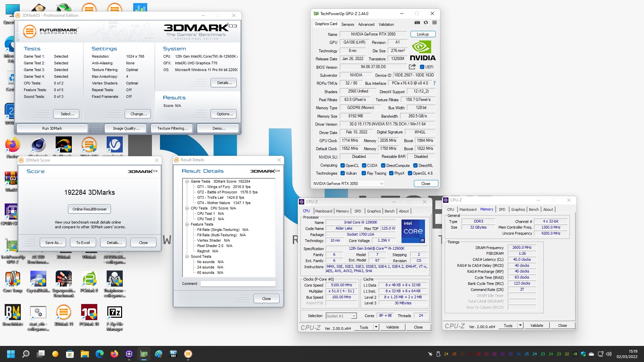Open BenchMate desktop shortcut
The image size is (644, 362).
point(12,315)
